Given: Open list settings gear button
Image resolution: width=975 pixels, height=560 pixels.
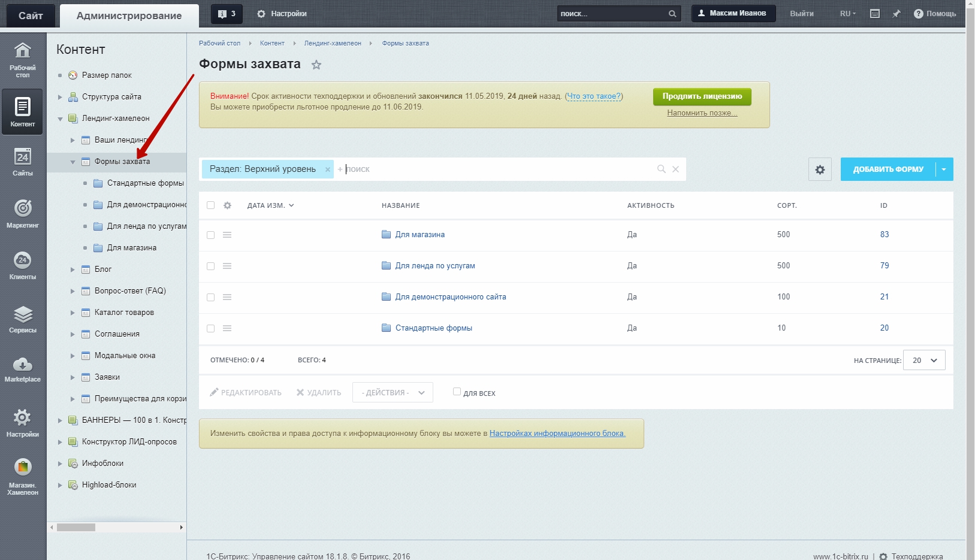Looking at the screenshot, I should (x=820, y=169).
